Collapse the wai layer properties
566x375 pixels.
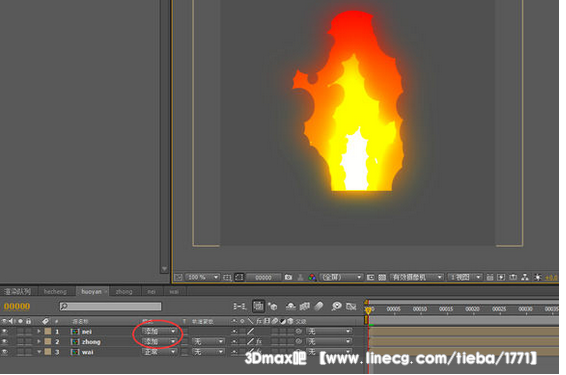pos(39,351)
